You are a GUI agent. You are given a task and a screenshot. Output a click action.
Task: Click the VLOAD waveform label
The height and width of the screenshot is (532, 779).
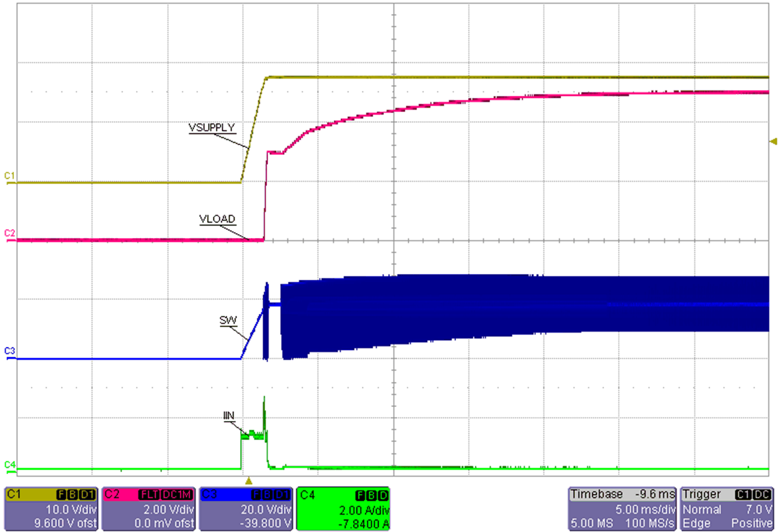click(x=217, y=219)
